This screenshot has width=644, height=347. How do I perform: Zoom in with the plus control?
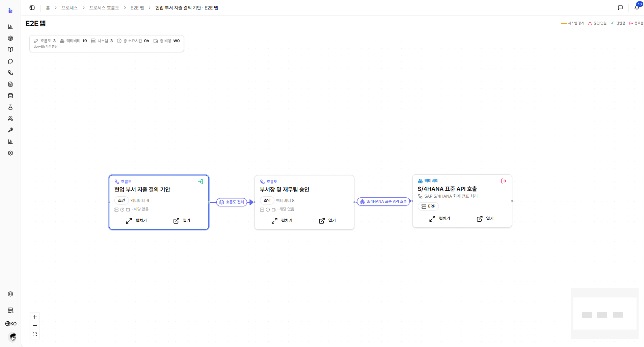point(35,317)
